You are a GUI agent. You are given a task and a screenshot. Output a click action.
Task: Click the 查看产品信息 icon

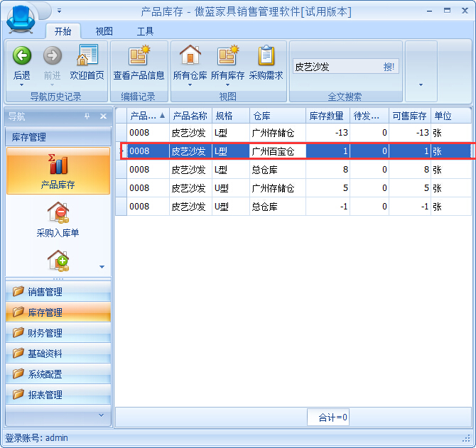click(x=139, y=57)
